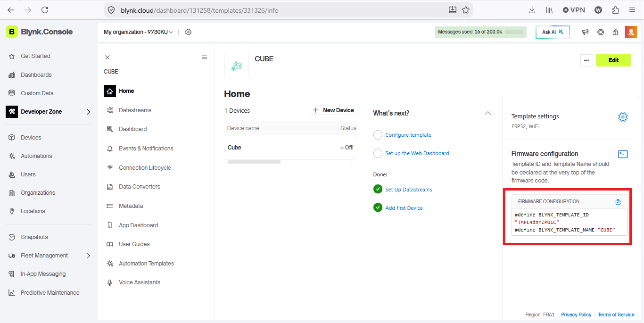644x323 pixels.
Task: Open the Privacy Policy link
Action: pos(576,315)
